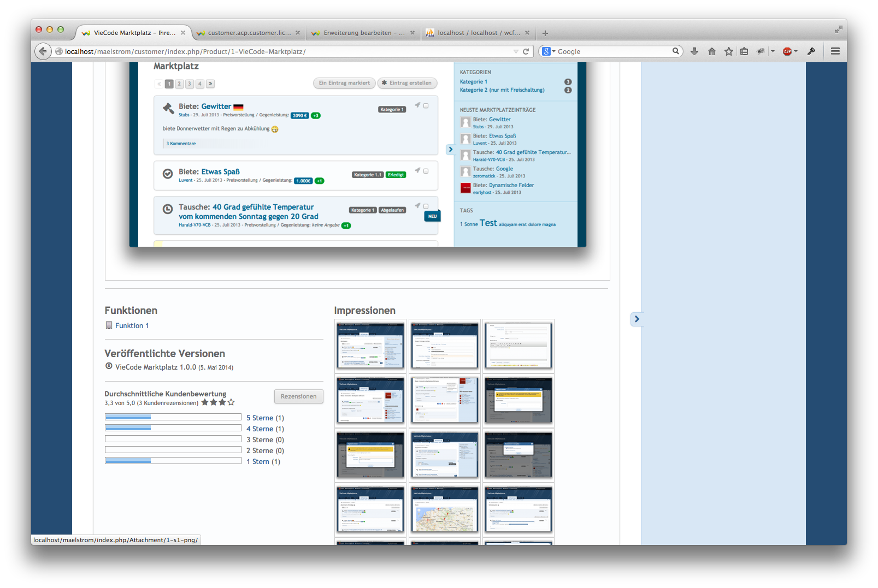Image resolution: width=878 pixels, height=588 pixels.
Task: Open 5 Sterne reviews link
Action: point(265,418)
